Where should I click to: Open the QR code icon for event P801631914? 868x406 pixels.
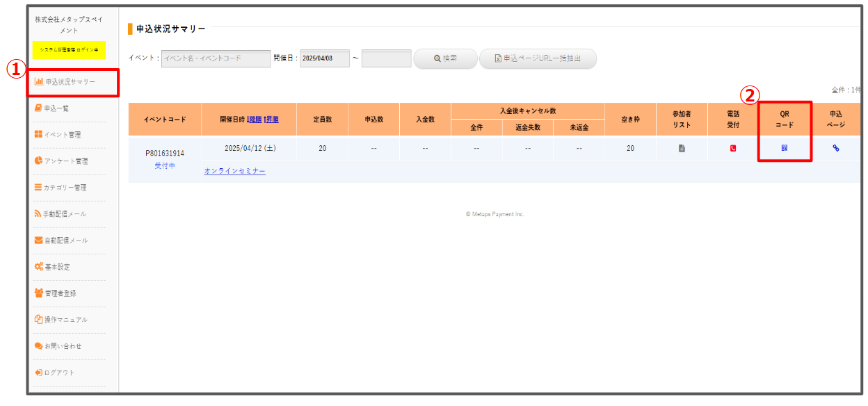coord(784,148)
